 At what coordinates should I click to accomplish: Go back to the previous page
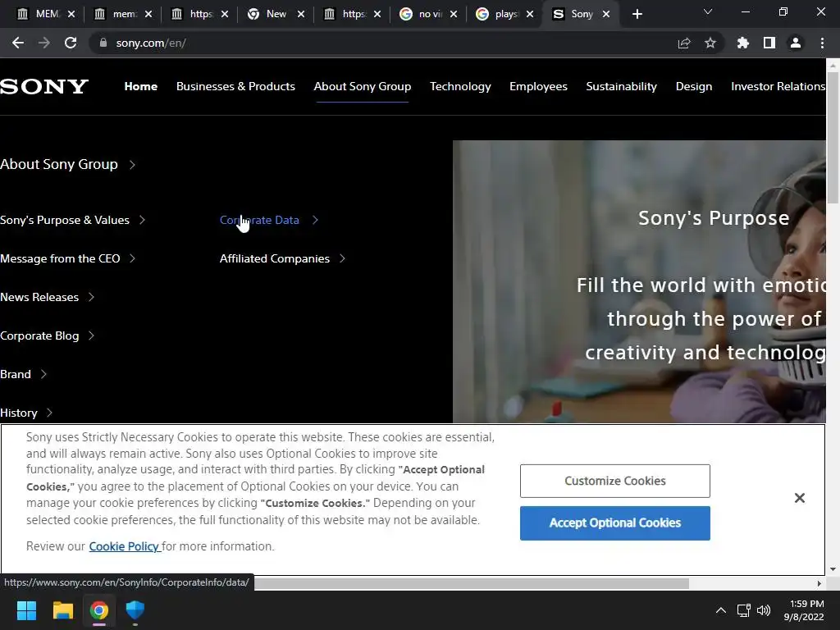pos(18,43)
